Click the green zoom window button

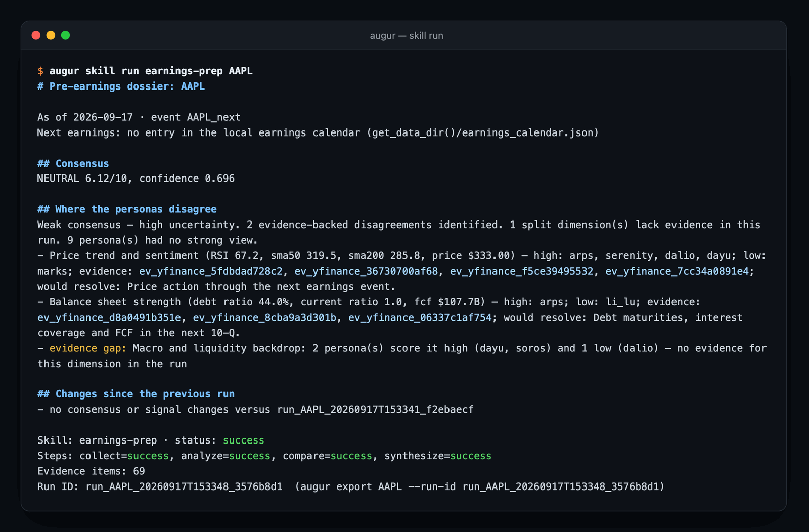(65, 35)
